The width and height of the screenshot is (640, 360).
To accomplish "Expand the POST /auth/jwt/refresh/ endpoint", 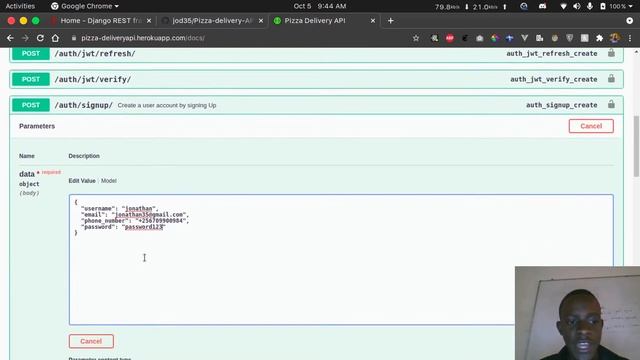I will 316,53.
